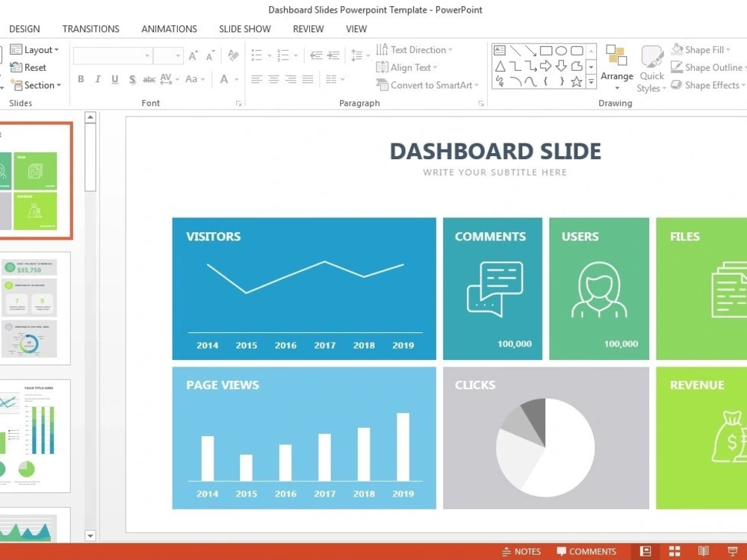
Task: Increase font size
Action: point(193,56)
